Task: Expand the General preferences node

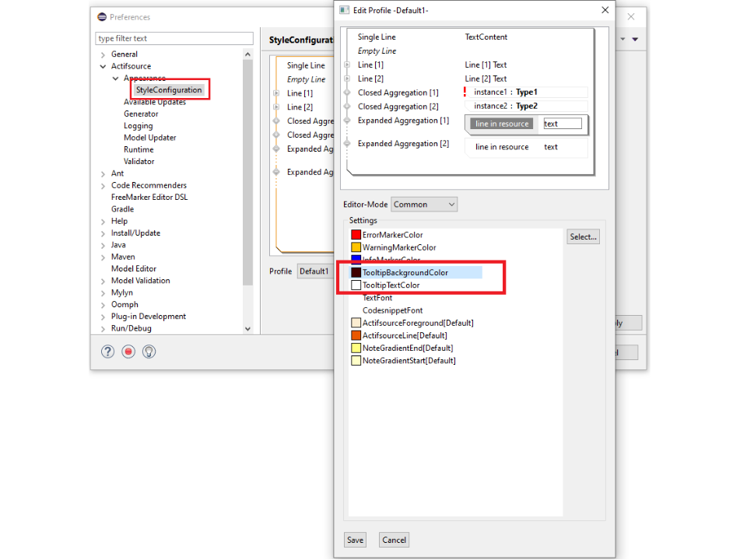Action: click(103, 54)
